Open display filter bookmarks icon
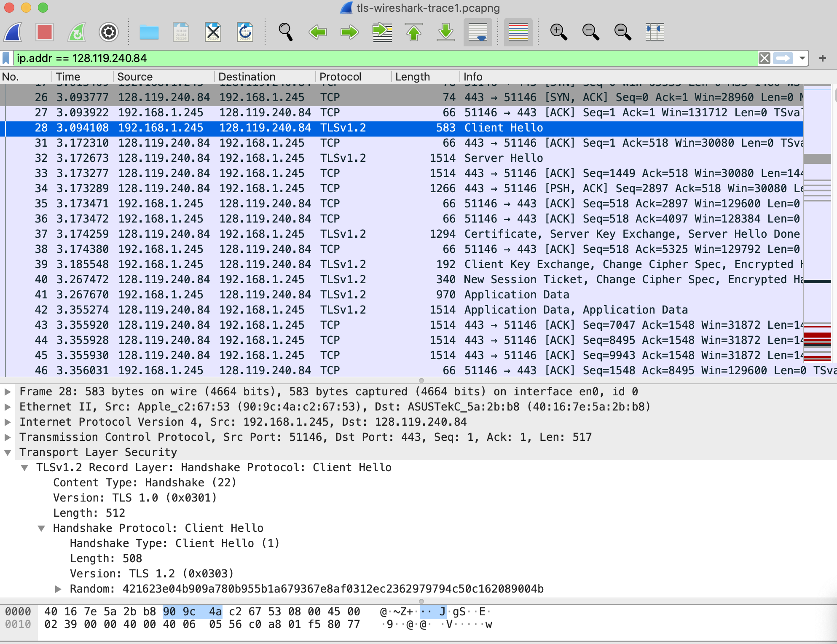Screen dimensions: 837x644 click(x=6, y=58)
